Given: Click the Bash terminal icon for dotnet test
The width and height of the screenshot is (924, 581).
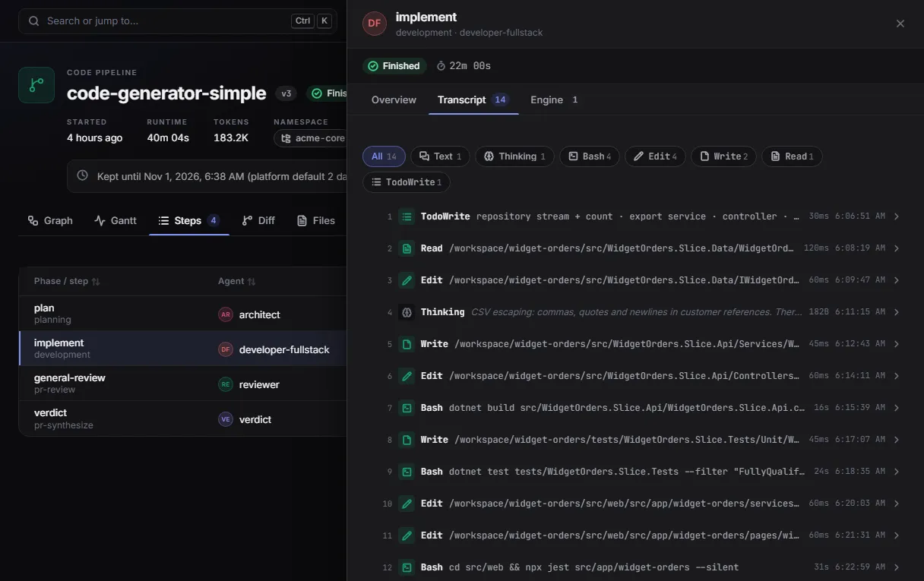Looking at the screenshot, I should [x=407, y=472].
